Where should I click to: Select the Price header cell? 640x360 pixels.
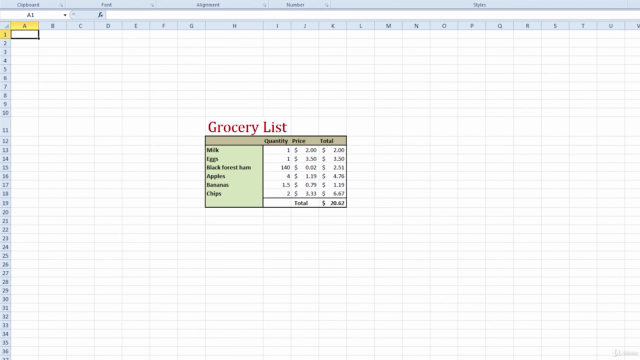pyautogui.click(x=305, y=141)
